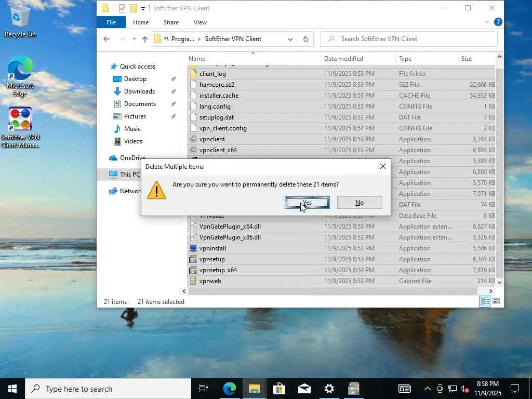The height and width of the screenshot is (399, 532).
Task: Select the installer.cache file
Action: pos(341,96)
